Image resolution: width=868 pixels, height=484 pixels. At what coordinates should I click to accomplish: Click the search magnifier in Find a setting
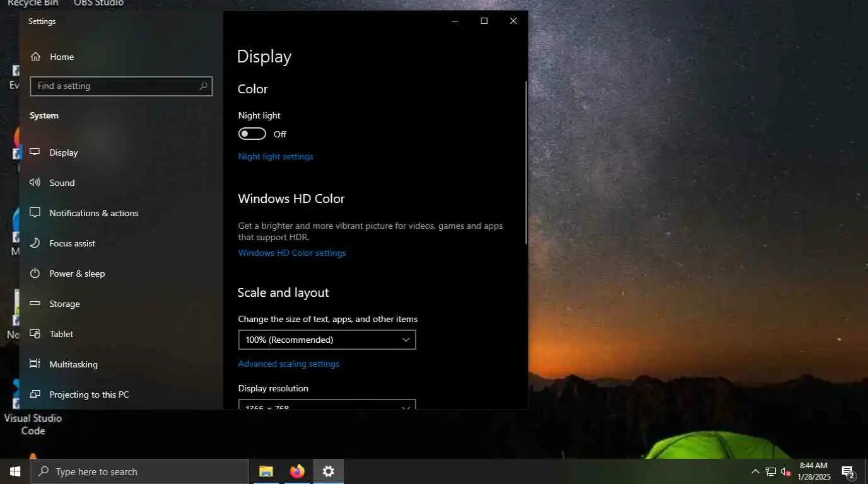pos(203,86)
